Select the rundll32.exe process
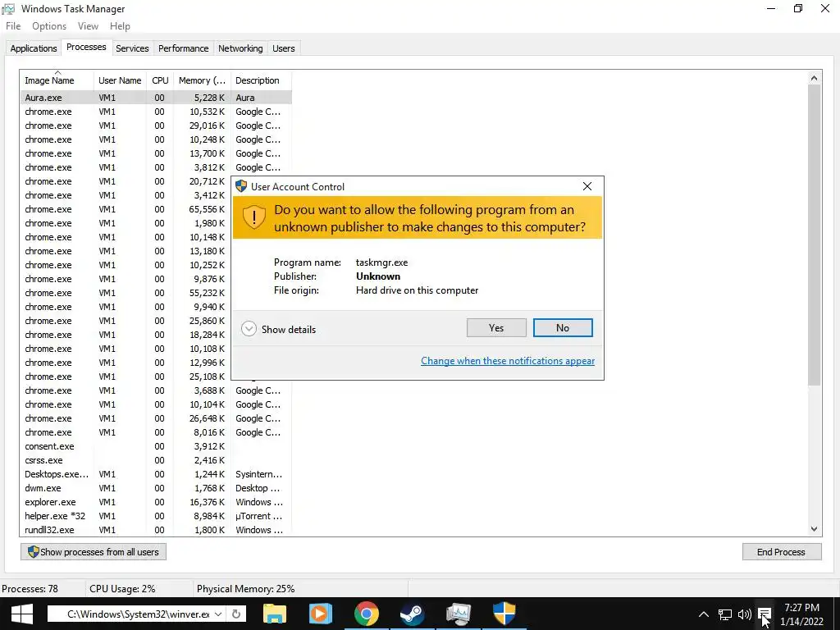Screen dimensions: 840x630 point(156,530)
